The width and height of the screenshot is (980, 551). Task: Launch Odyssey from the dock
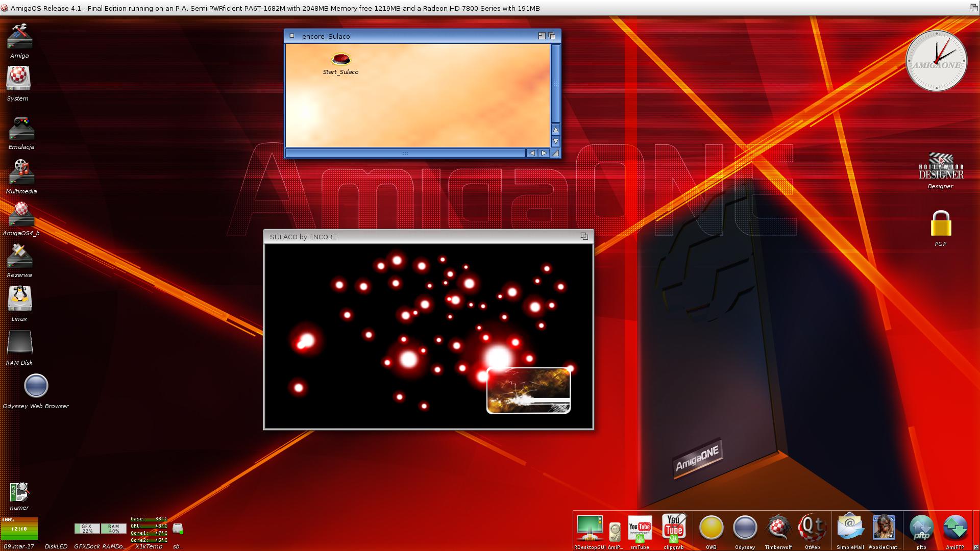coord(745,528)
